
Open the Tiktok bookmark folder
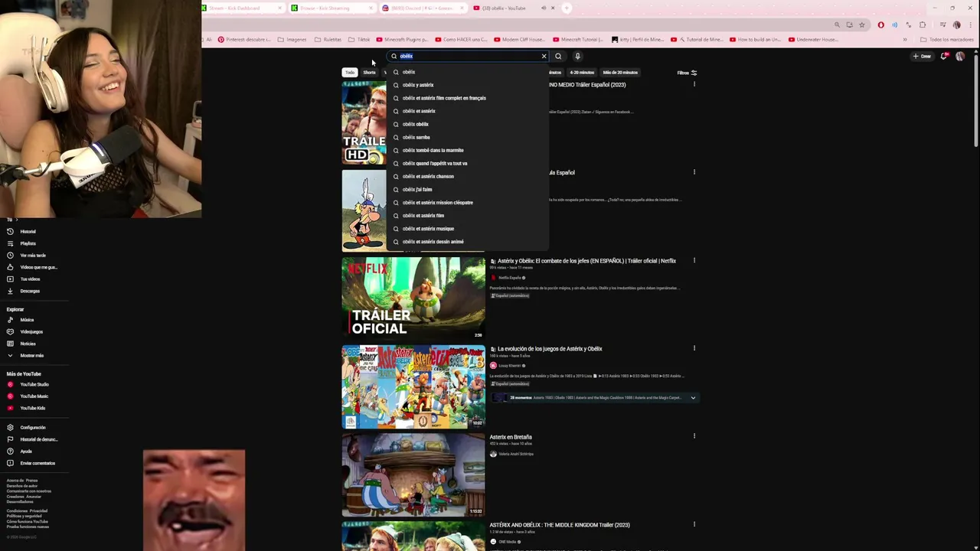click(x=359, y=39)
